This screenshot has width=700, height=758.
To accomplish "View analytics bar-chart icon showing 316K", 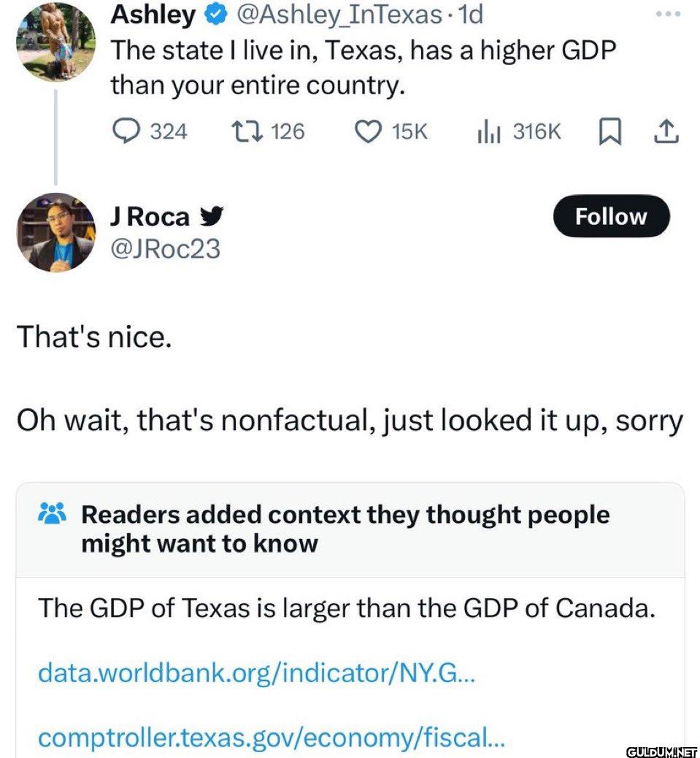I will 489,132.
